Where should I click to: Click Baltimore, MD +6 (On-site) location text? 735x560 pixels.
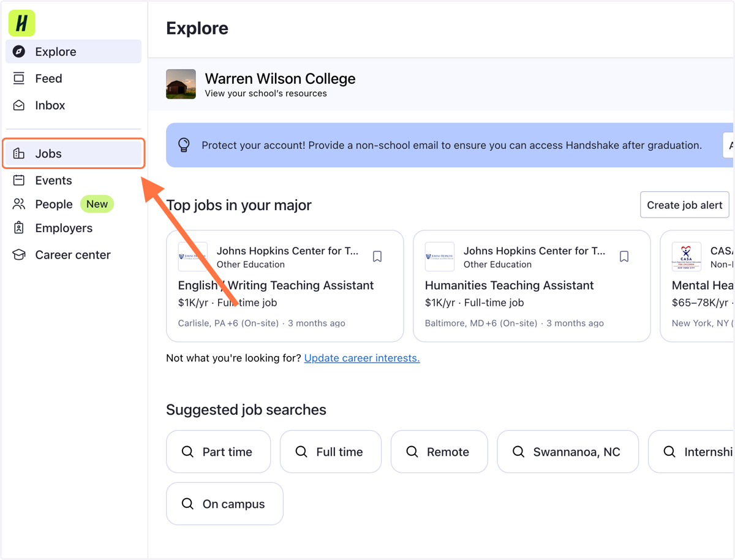coord(481,323)
